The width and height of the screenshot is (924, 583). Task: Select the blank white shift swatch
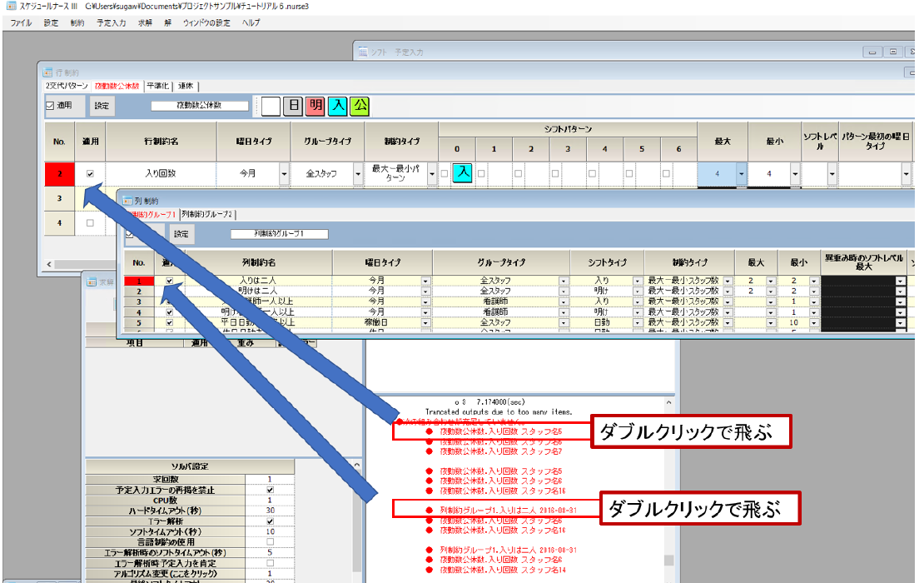(271, 107)
